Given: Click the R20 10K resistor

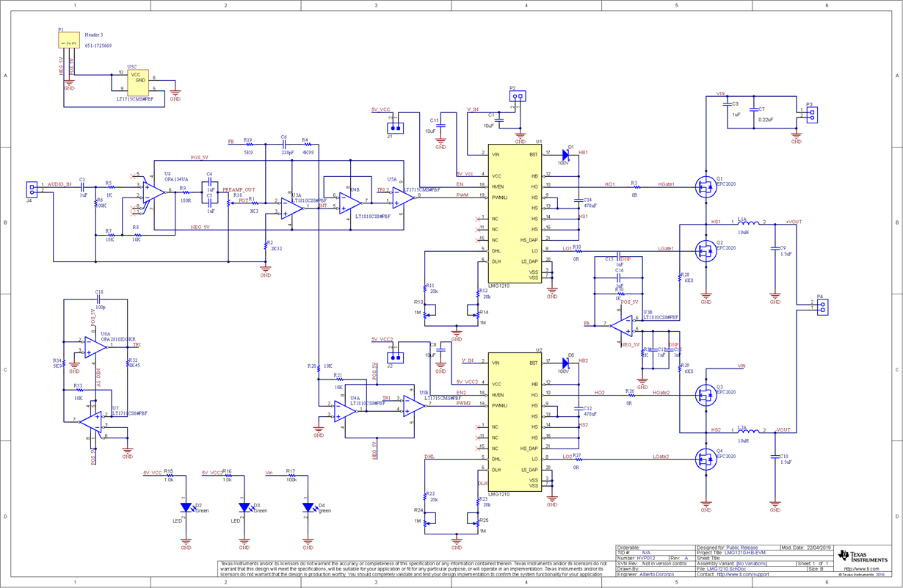Looking at the screenshot, I should [x=319, y=367].
